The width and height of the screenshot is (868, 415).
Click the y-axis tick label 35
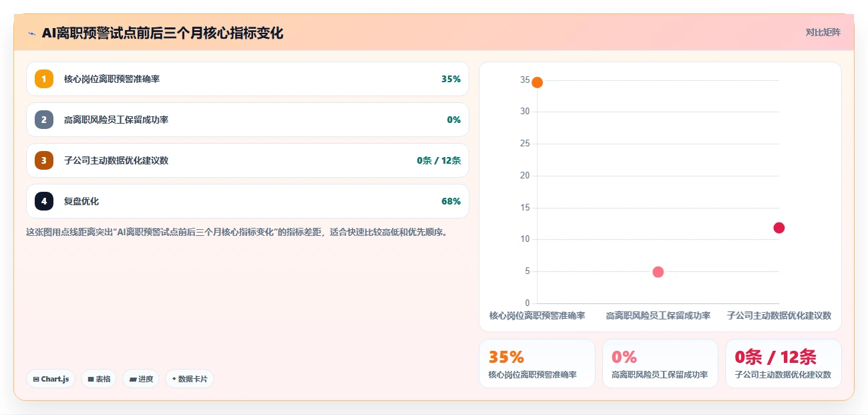525,80
